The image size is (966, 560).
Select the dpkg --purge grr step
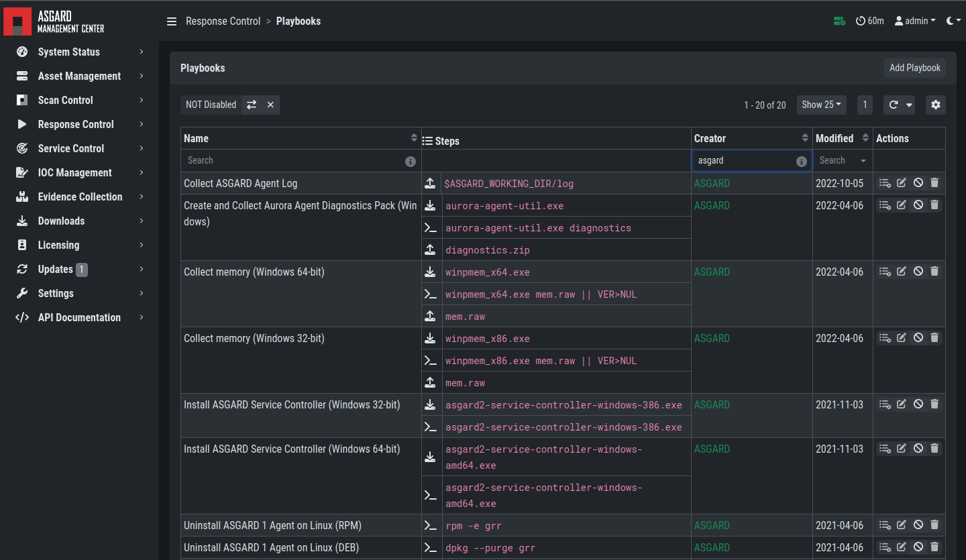(490, 548)
